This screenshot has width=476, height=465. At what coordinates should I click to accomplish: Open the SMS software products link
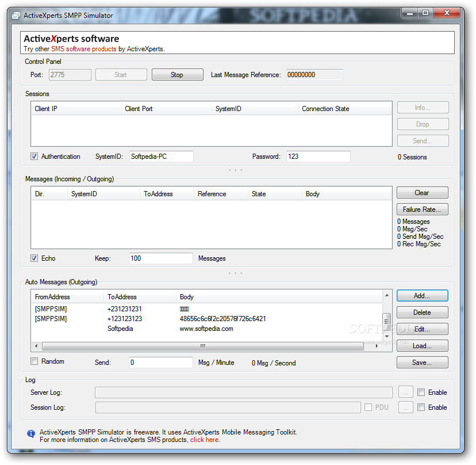click(x=83, y=49)
